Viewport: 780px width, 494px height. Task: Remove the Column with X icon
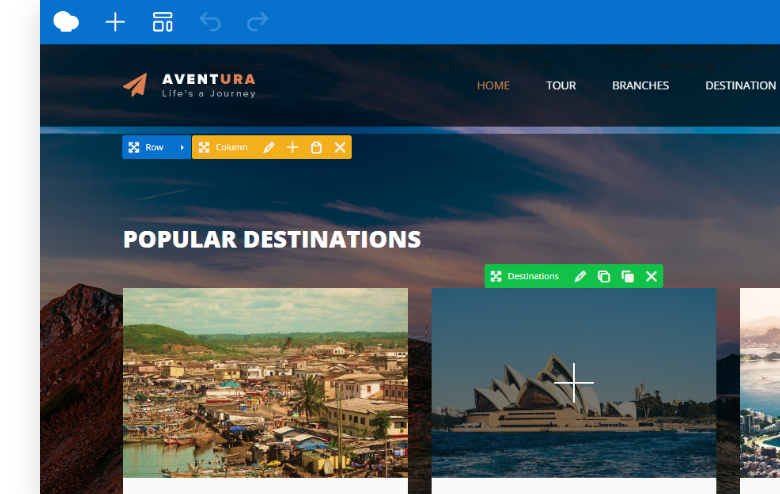[x=340, y=147]
